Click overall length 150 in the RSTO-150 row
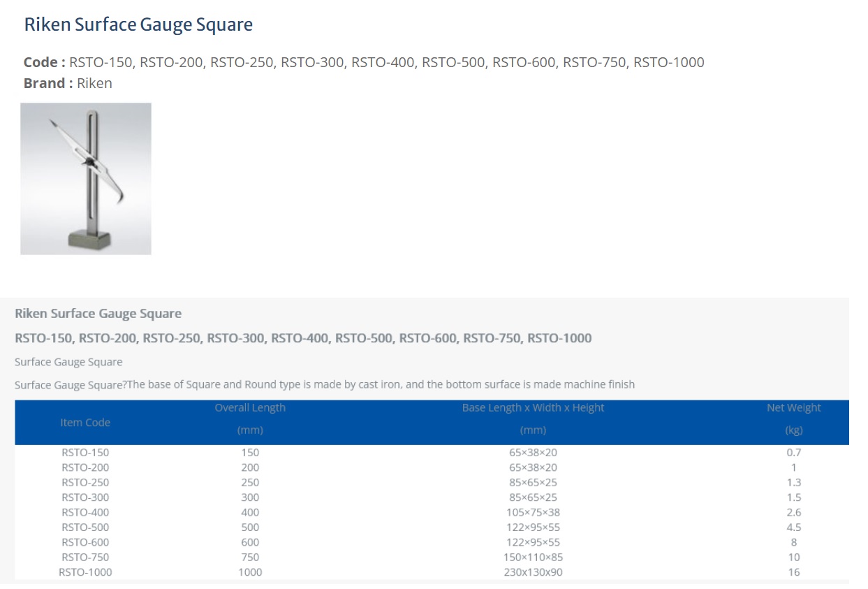 pos(250,452)
